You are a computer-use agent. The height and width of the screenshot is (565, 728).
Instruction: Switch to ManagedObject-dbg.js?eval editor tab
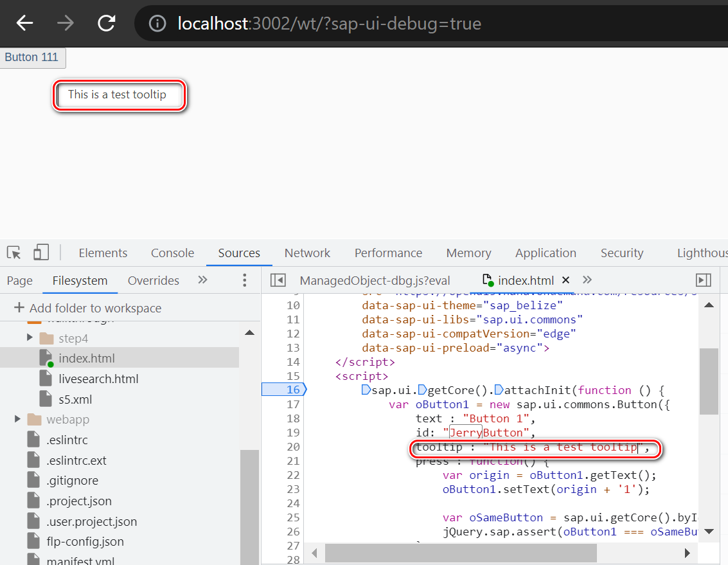click(375, 281)
